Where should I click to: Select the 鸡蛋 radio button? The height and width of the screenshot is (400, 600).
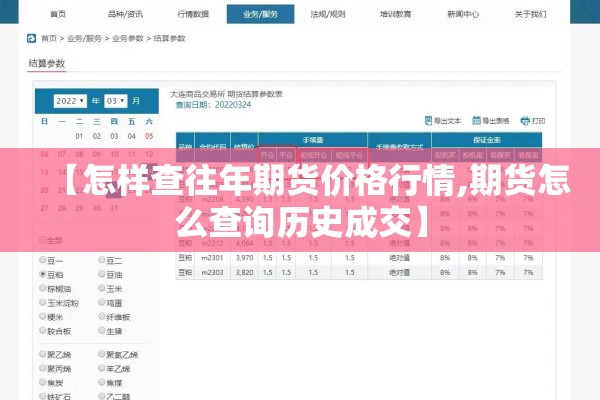(102, 302)
